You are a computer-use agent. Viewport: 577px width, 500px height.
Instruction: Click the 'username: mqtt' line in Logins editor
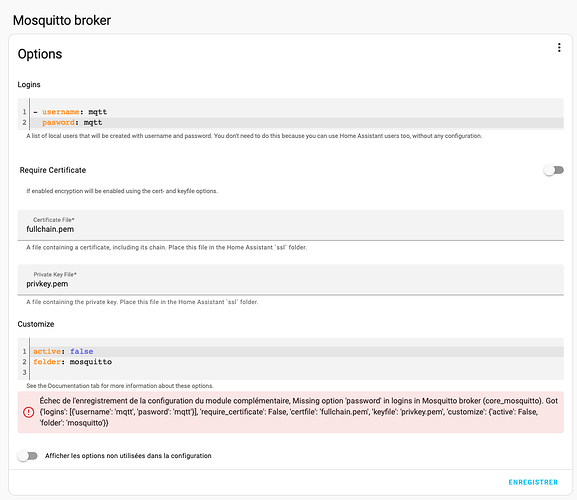298,112
